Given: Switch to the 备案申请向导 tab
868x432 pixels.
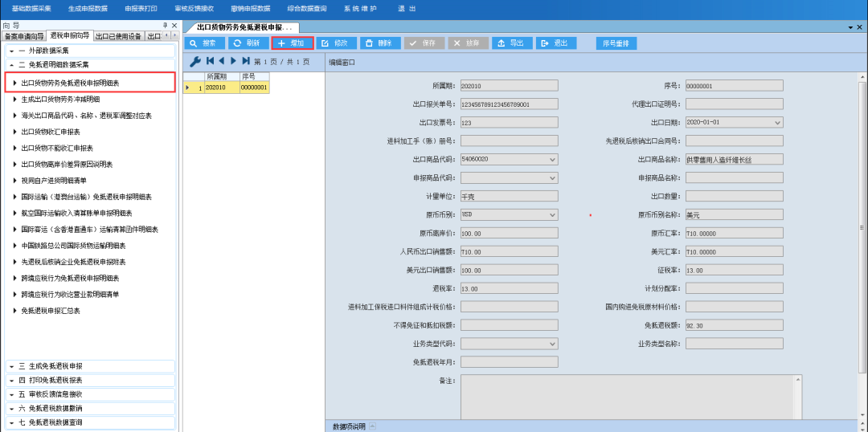Looking at the screenshot, I should [24, 36].
